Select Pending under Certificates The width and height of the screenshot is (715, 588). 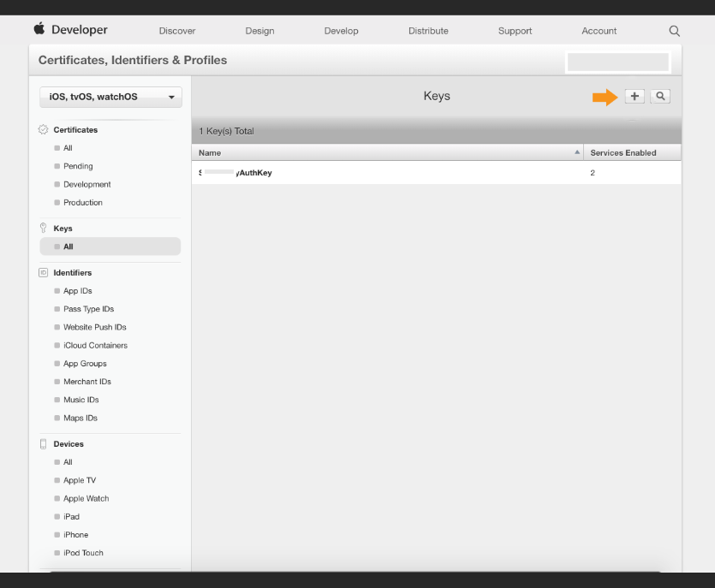point(78,166)
